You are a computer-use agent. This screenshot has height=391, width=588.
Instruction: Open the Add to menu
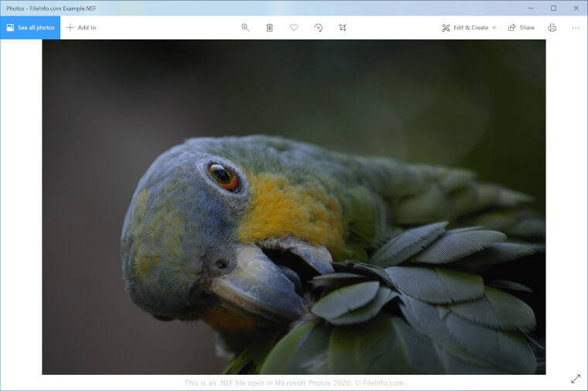(x=81, y=27)
